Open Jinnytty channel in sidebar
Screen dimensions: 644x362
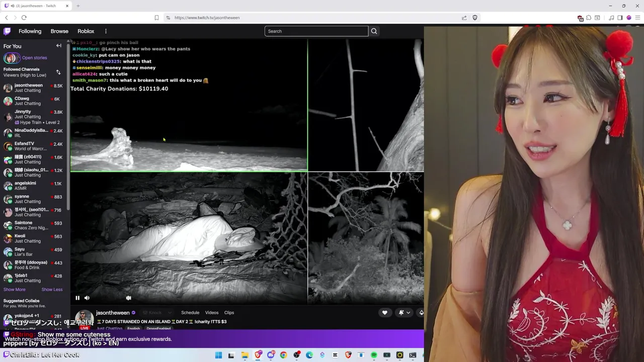pyautogui.click(x=33, y=117)
